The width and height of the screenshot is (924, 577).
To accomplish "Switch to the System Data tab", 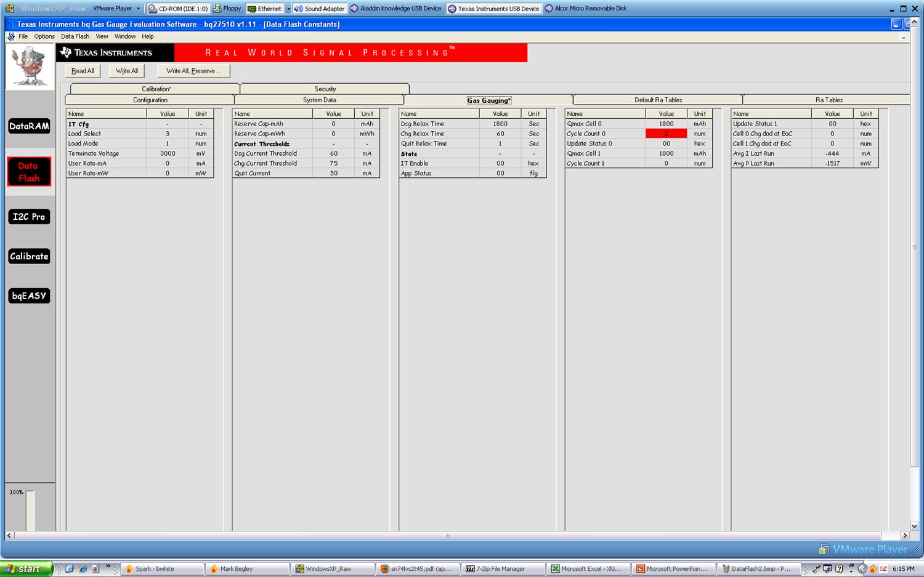I will tap(319, 100).
